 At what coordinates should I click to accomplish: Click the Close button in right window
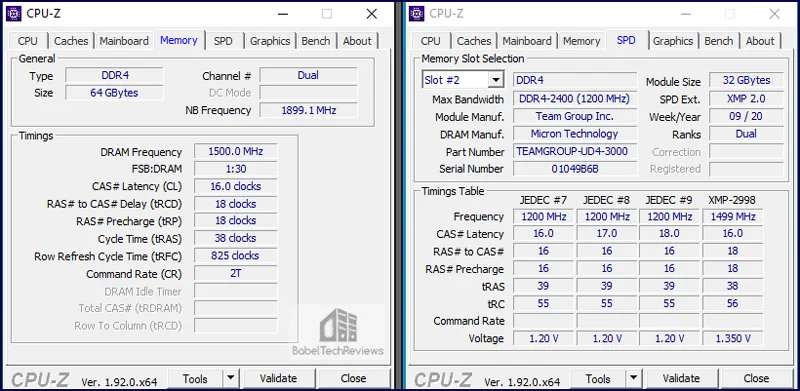757,378
